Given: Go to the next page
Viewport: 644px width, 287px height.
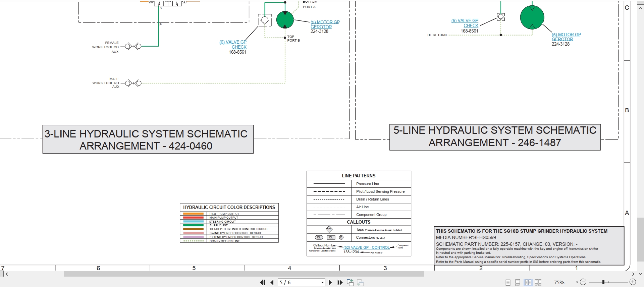Looking at the screenshot, I should click(330, 283).
